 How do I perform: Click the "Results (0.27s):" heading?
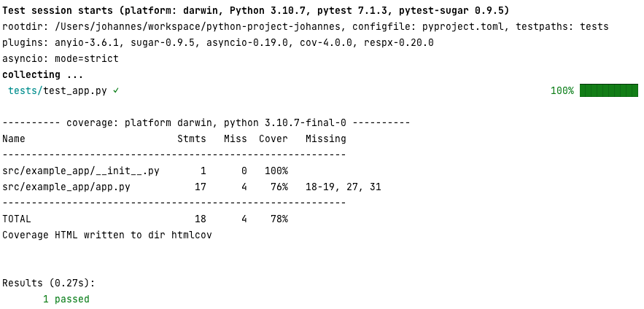tap(49, 283)
